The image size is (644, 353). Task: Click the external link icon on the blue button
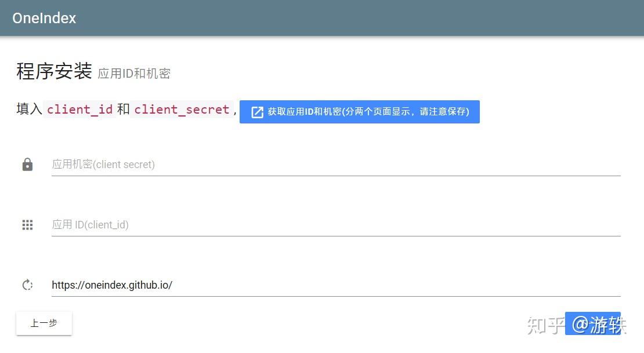point(256,112)
